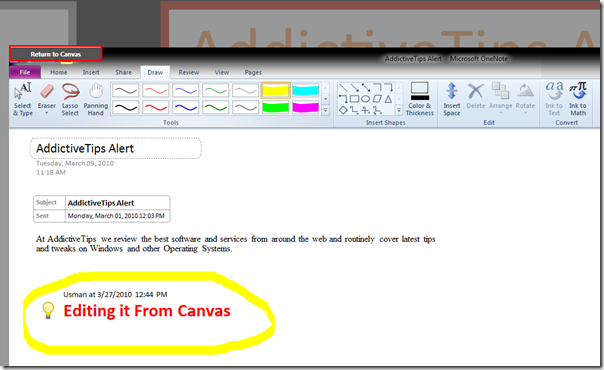
Task: Choose the Panning Hand tool
Action: click(x=96, y=99)
